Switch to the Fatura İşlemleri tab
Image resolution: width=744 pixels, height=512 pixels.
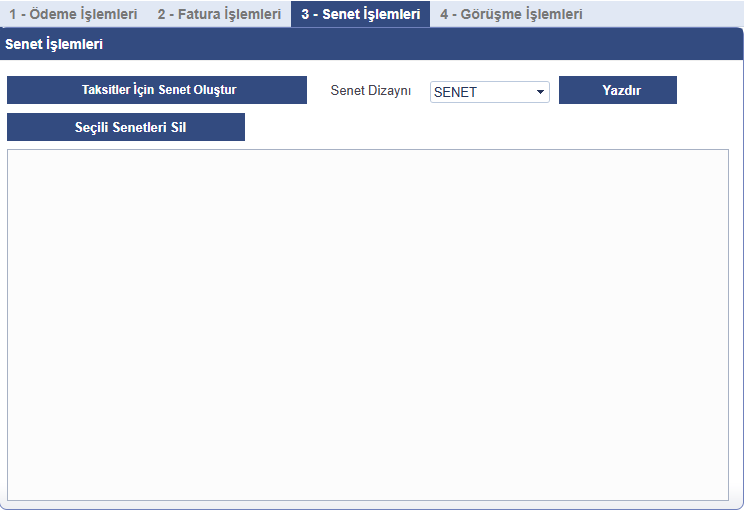(219, 14)
